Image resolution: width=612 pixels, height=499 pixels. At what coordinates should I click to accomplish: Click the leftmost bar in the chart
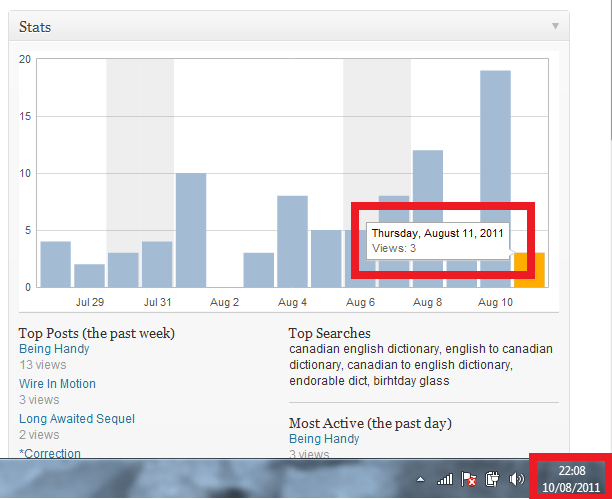pos(55,264)
